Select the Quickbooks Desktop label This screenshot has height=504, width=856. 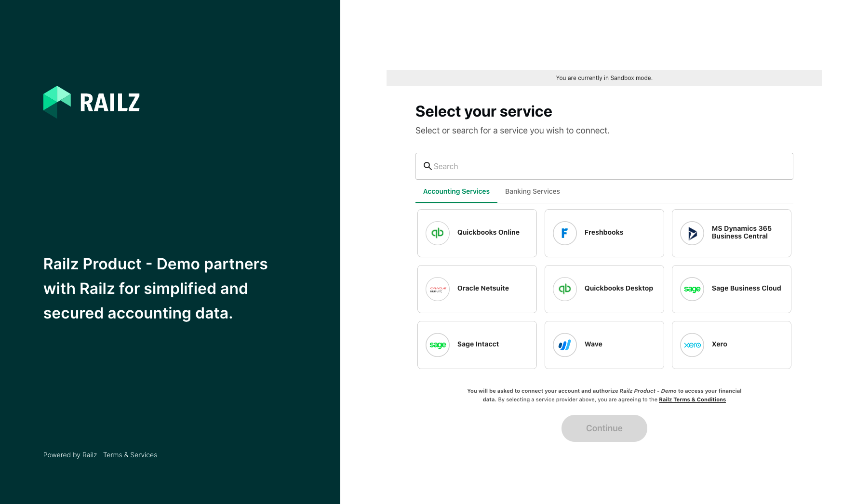(x=619, y=288)
